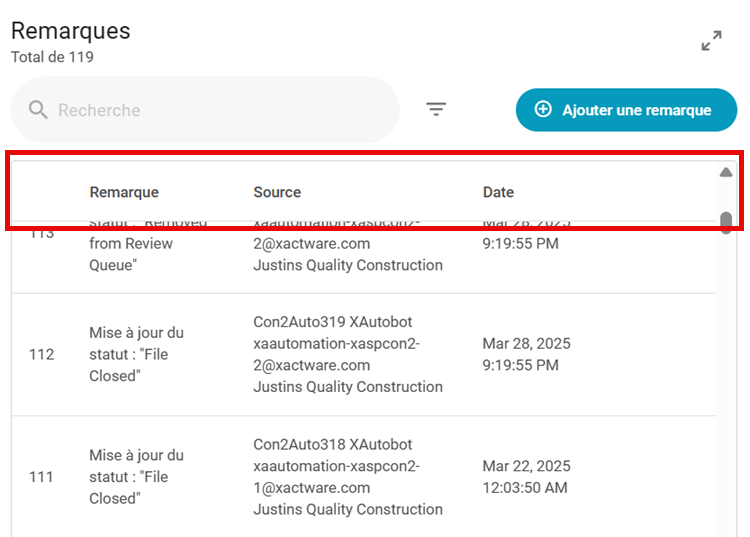Expand the Remarques panel to fullscreen
750x537 pixels.
[x=711, y=41]
